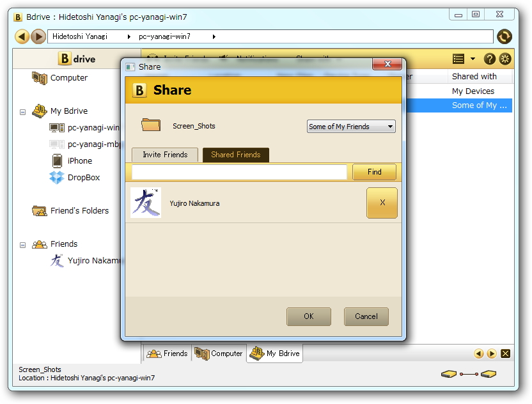Image resolution: width=532 pixels, height=404 pixels.
Task: Click the Screen_Shots folder name in the dialog
Action: coord(194,126)
